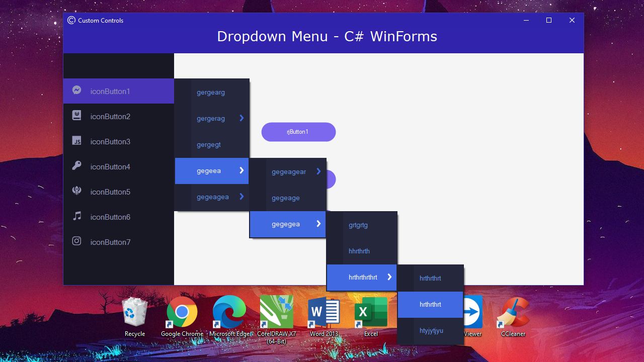The image size is (644, 362).
Task: Click the key icon beside iconButton4
Action: point(76,166)
